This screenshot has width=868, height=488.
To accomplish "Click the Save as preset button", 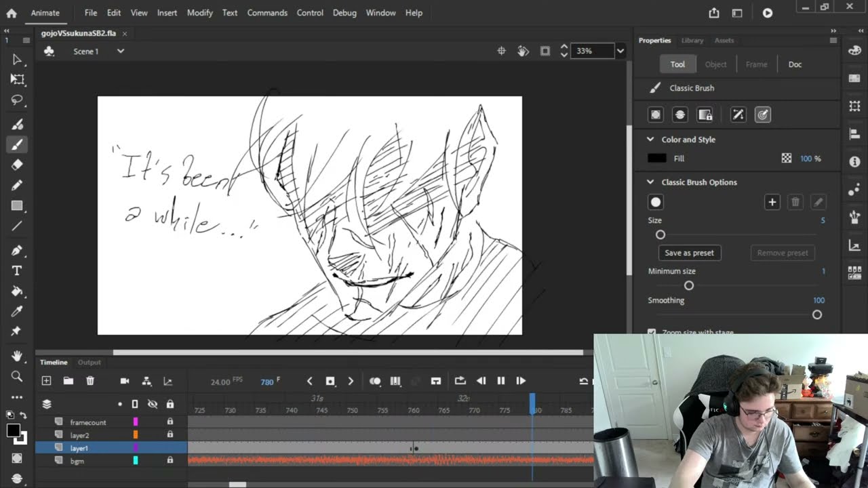I will pyautogui.click(x=689, y=253).
